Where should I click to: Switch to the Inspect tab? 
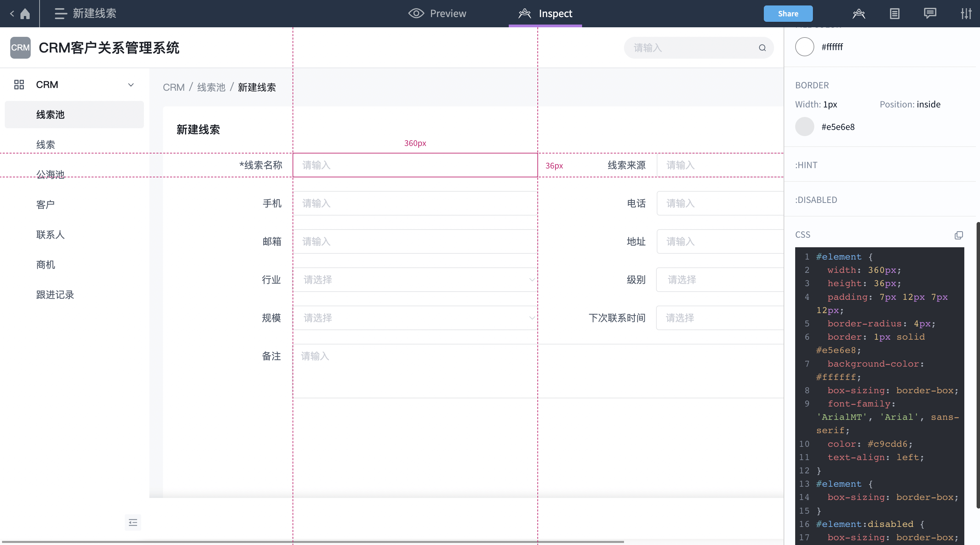pyautogui.click(x=546, y=13)
